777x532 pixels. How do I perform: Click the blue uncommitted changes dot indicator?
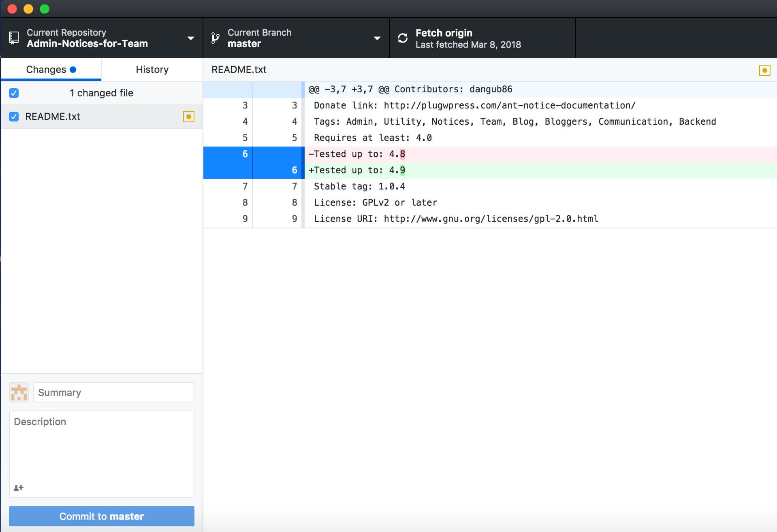point(73,70)
